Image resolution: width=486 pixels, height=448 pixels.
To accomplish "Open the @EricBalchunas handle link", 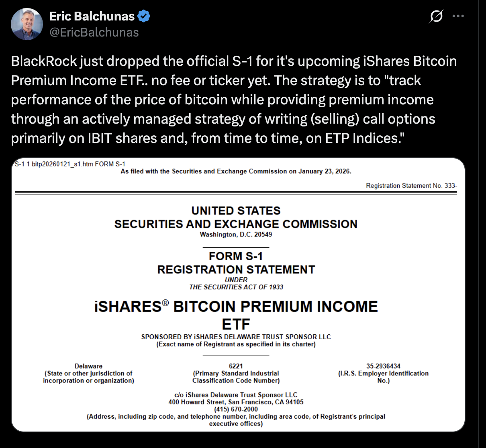I will click(x=94, y=33).
